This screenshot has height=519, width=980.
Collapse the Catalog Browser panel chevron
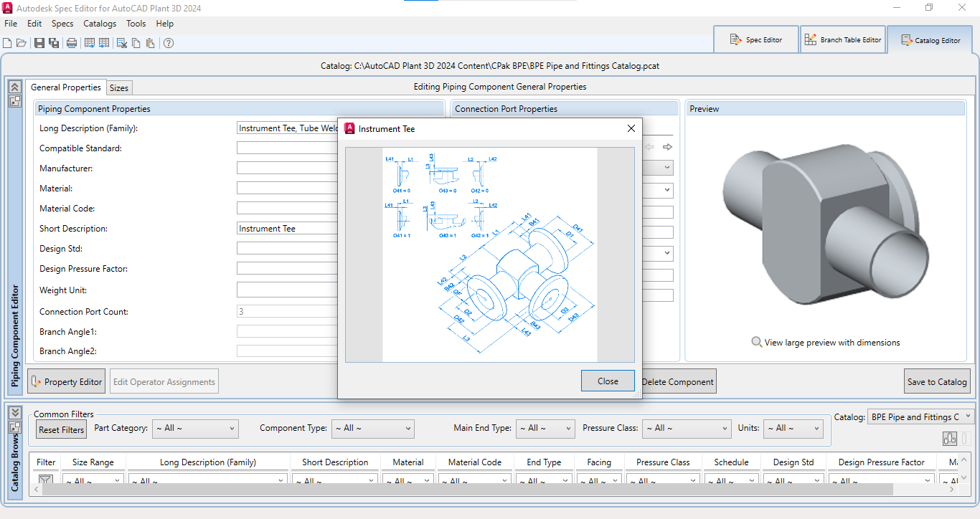(x=14, y=412)
